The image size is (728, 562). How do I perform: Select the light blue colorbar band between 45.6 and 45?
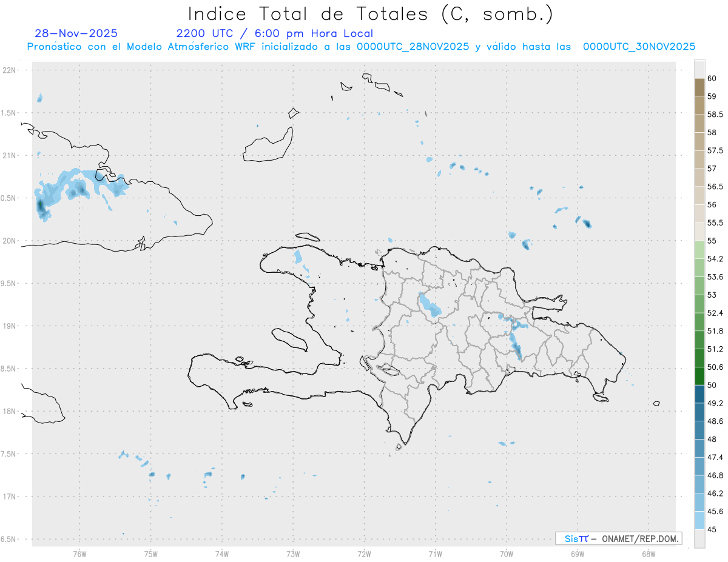coord(699,520)
